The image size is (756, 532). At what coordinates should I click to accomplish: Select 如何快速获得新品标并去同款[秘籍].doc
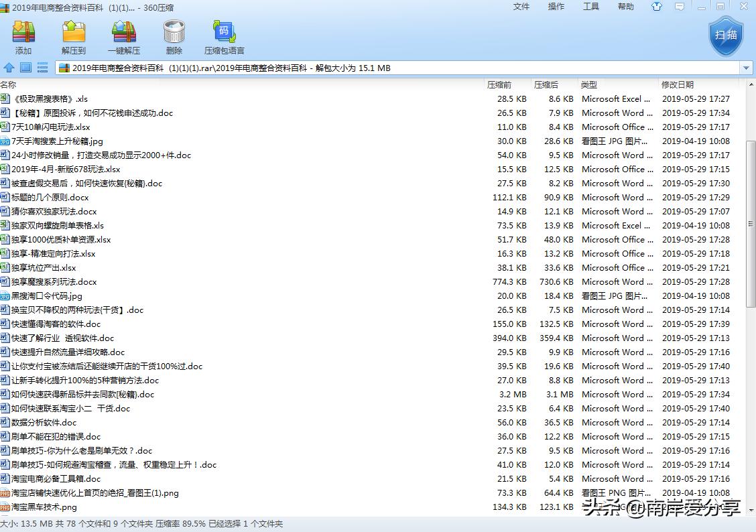tap(83, 394)
